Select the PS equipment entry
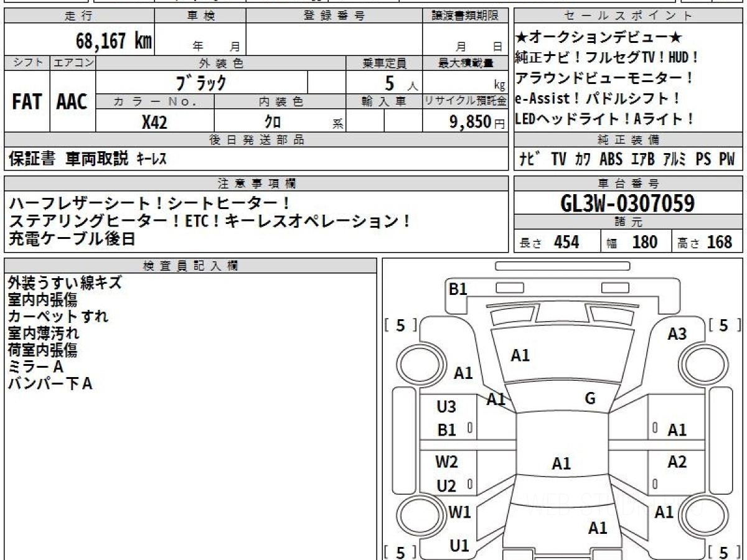Image resolution: width=747 pixels, height=560 pixels. 703,159
